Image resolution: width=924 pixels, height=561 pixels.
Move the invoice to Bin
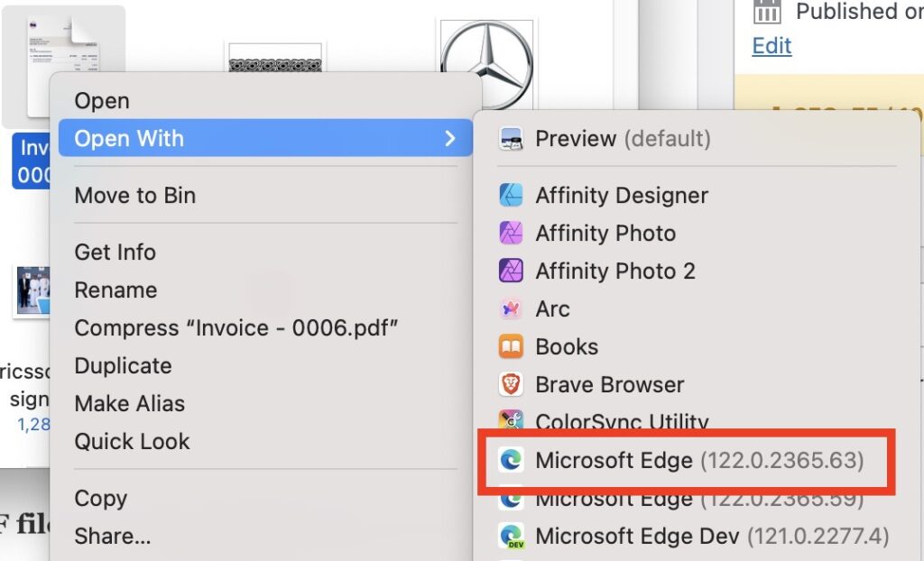tap(135, 195)
